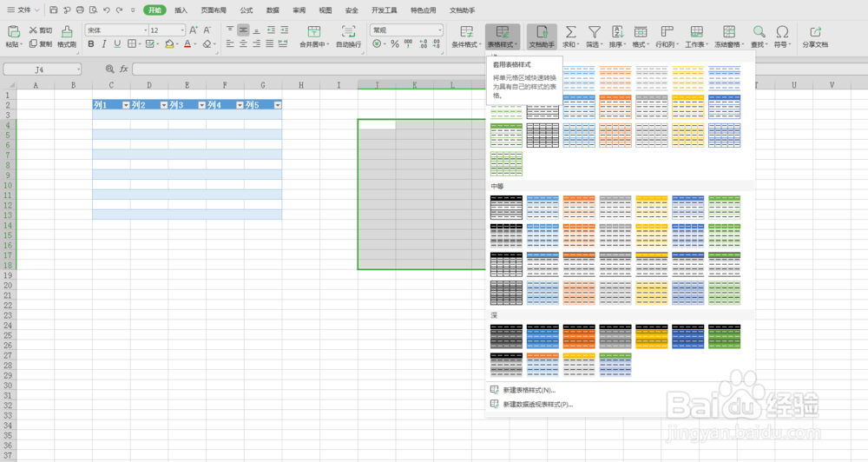Viewport: 868px width, 462px height.
Task: Switch to the 审阅 ribbon tab
Action: (x=299, y=10)
